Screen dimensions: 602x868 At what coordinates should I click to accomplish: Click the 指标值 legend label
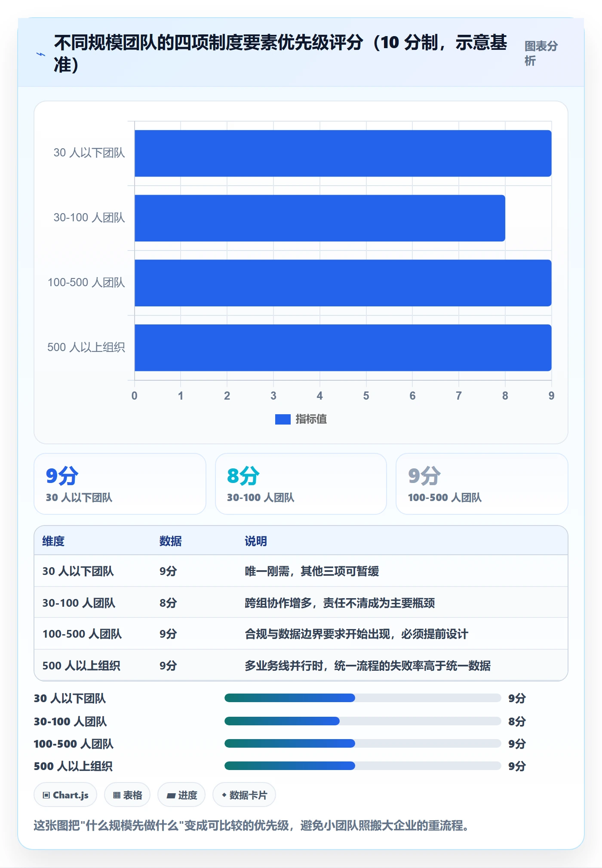311,419
